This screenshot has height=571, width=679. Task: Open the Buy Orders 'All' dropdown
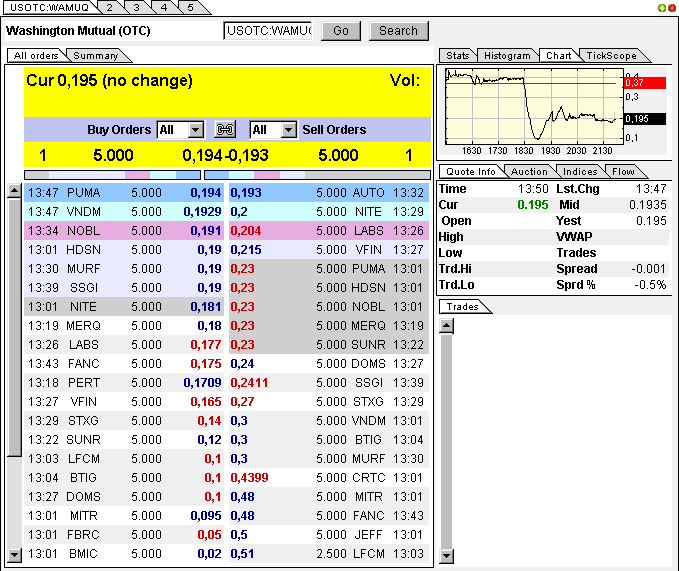tap(181, 129)
